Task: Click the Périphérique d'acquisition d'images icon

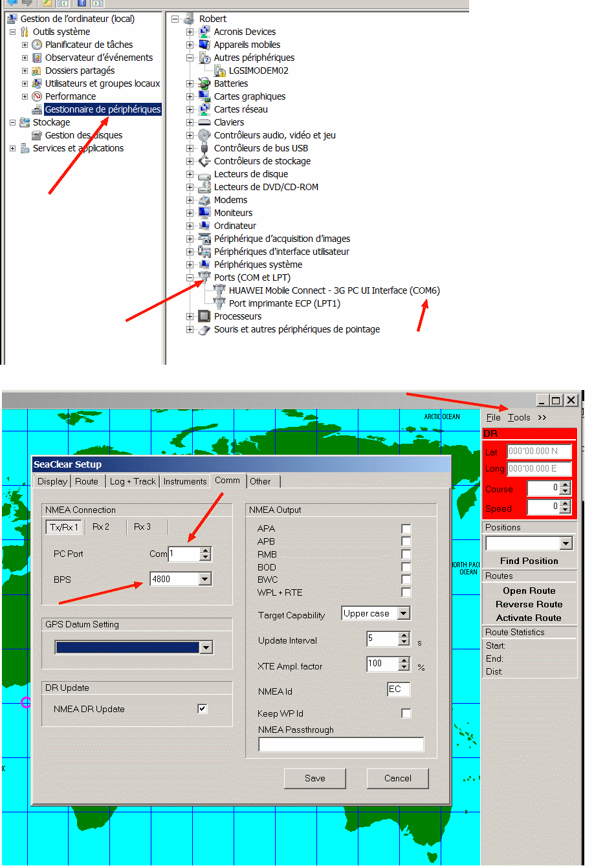Action: tap(204, 239)
